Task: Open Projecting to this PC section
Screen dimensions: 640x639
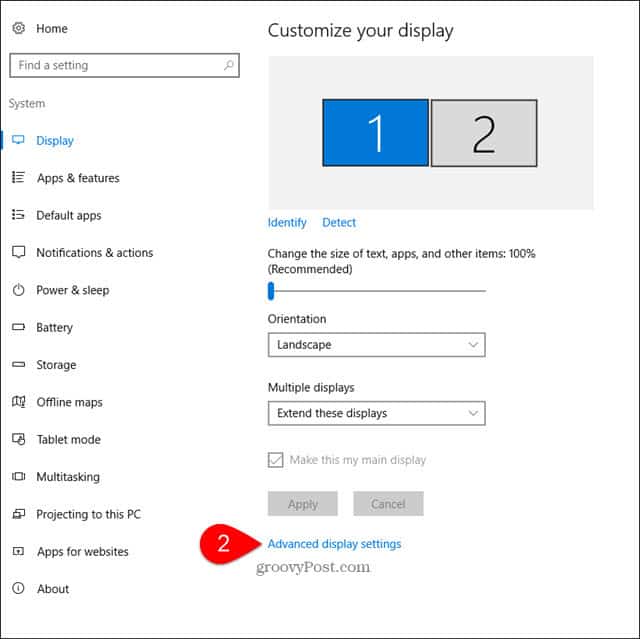Action: 88,514
